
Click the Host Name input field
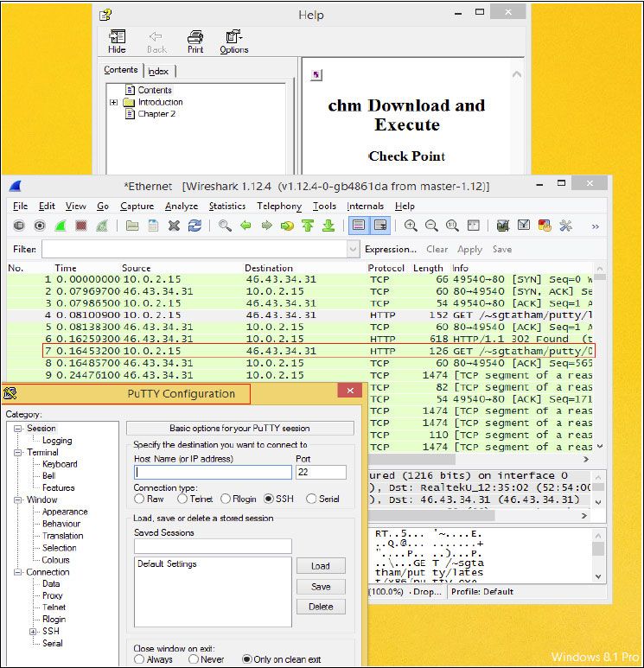213,473
